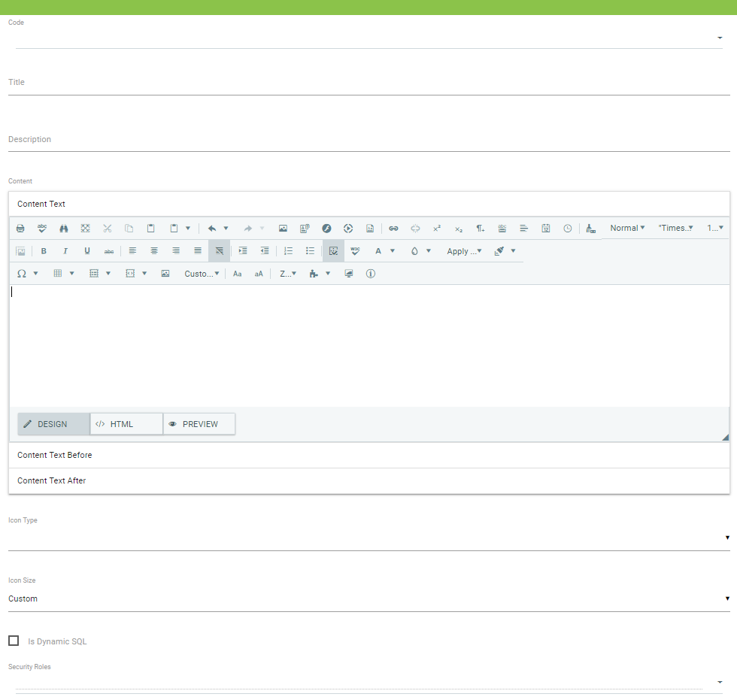
Task: Switch to the HTML editor tab
Action: tap(126, 424)
